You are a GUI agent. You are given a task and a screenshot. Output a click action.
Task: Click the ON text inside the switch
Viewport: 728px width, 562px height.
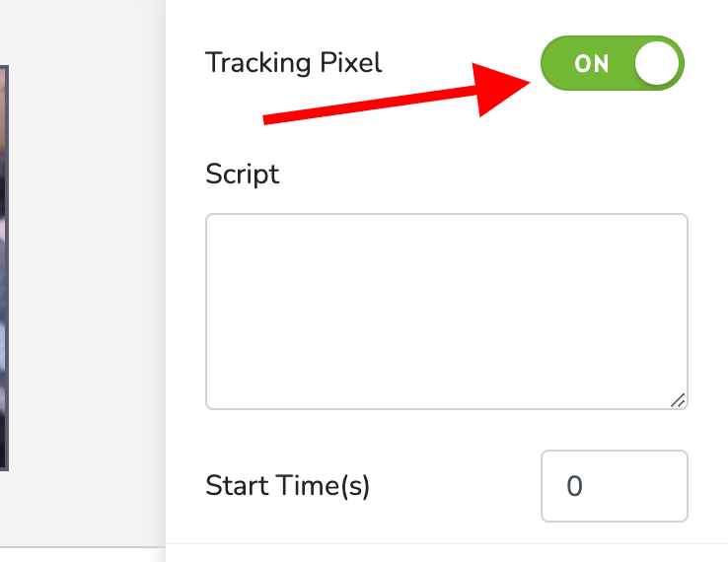point(591,63)
